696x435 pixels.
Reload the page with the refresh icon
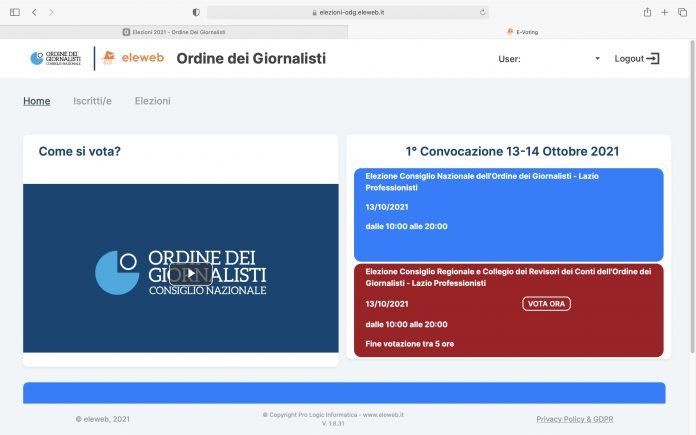(x=483, y=12)
